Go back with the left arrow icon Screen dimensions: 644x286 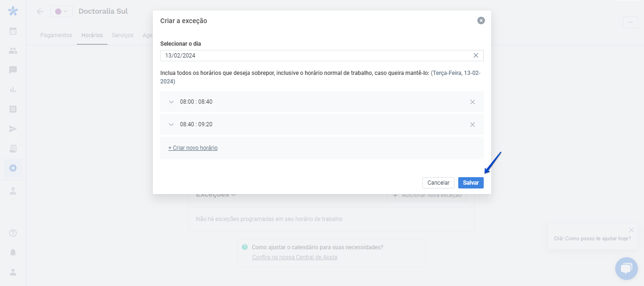pos(41,11)
